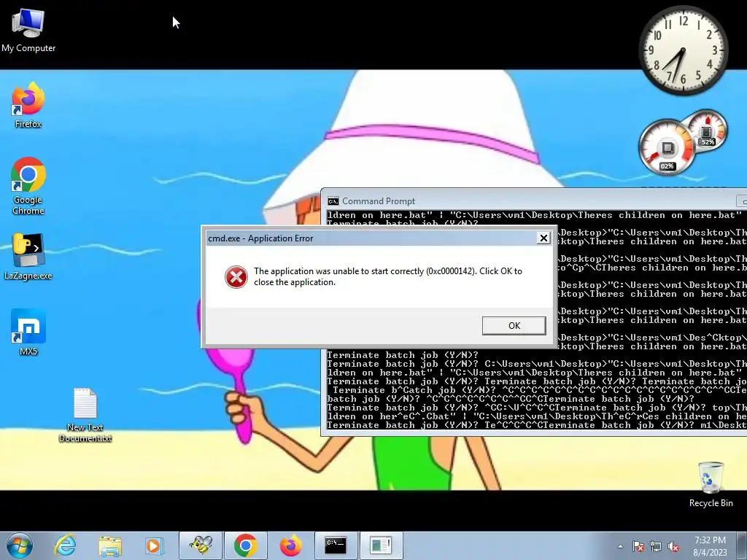Click the Action Center flag tray icon
This screenshot has width=747, height=560.
point(638,546)
